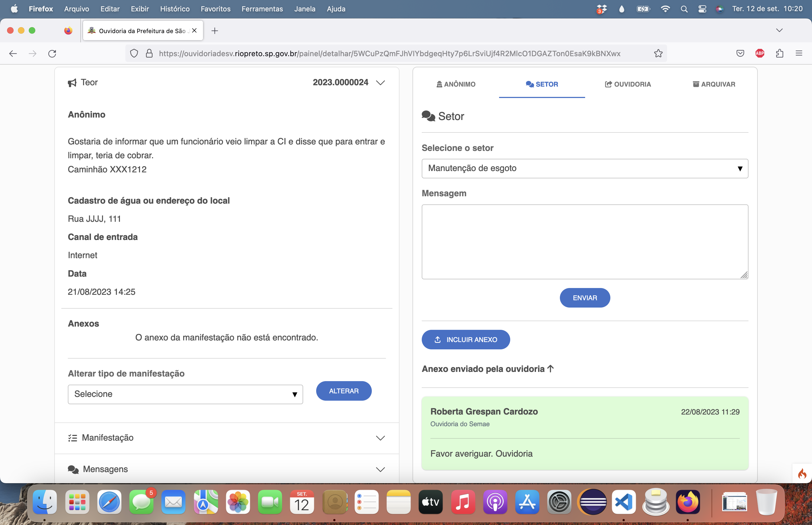The height and width of the screenshot is (525, 812).
Task: Reload the page with refresh icon
Action: [x=52, y=53]
